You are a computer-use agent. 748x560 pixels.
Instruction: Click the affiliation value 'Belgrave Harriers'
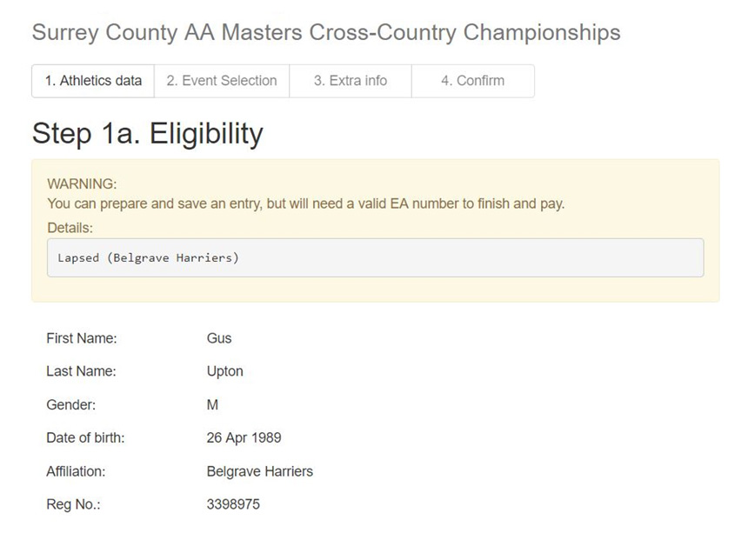[260, 471]
